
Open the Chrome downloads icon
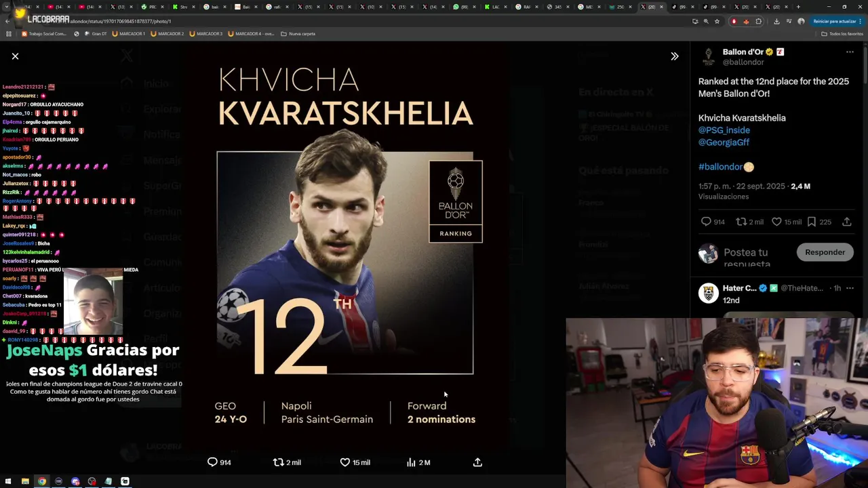pos(776,21)
